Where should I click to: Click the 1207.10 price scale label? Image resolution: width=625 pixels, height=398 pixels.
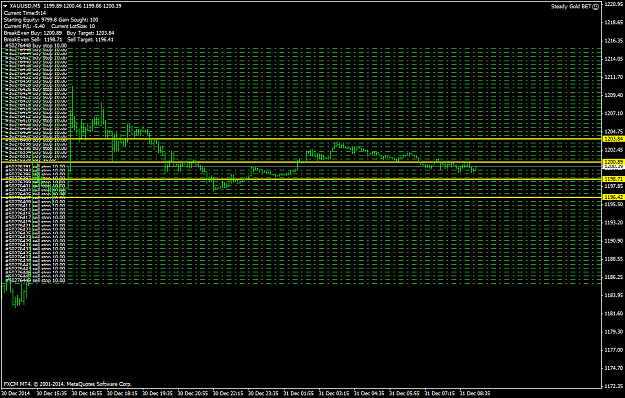(x=614, y=114)
